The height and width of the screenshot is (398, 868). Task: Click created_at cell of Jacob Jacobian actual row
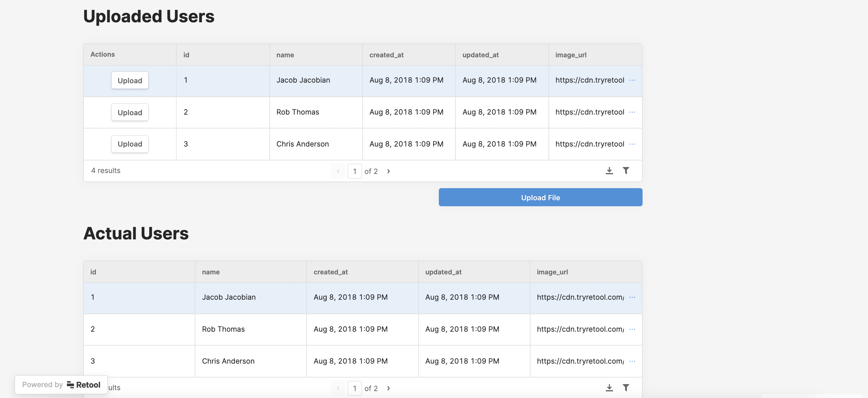(x=362, y=298)
